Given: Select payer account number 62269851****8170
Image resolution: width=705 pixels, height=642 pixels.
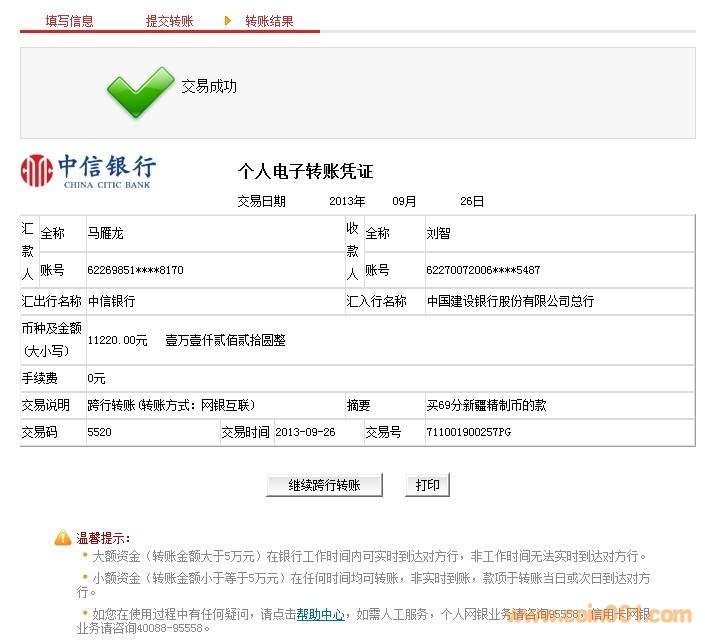Looking at the screenshot, I should (x=135, y=270).
